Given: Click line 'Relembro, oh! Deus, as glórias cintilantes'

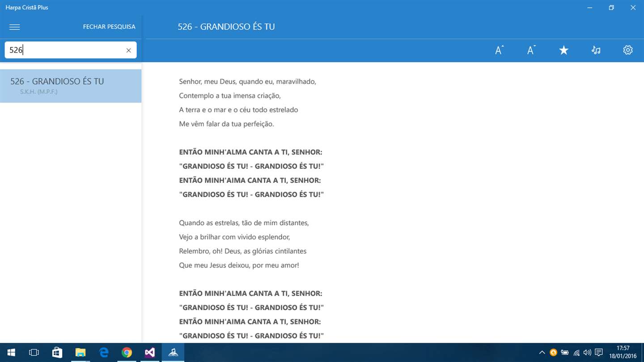Looking at the screenshot, I should click(x=242, y=251).
